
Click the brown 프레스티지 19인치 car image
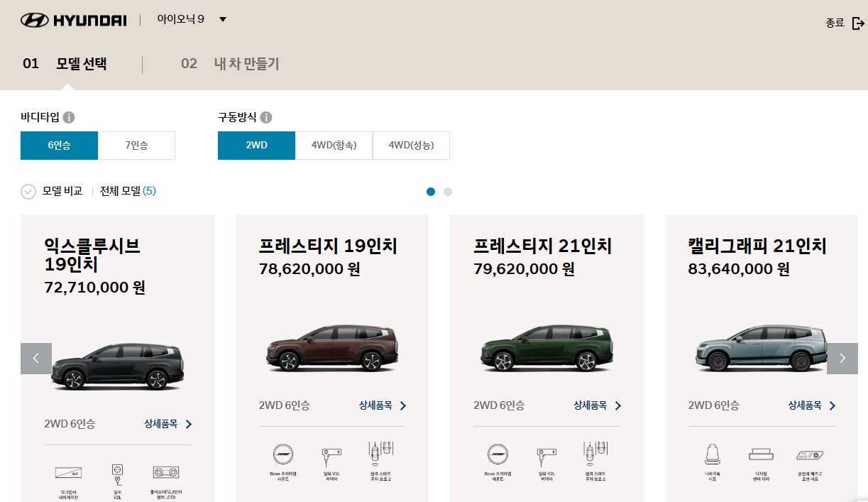click(332, 349)
